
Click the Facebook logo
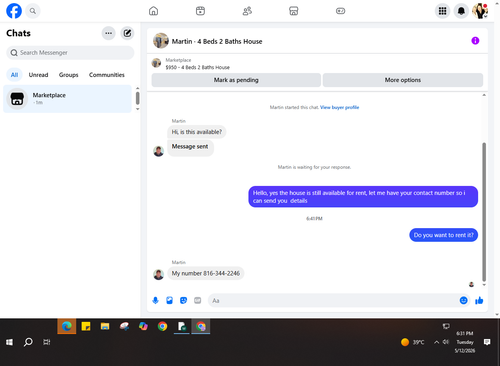(14, 11)
